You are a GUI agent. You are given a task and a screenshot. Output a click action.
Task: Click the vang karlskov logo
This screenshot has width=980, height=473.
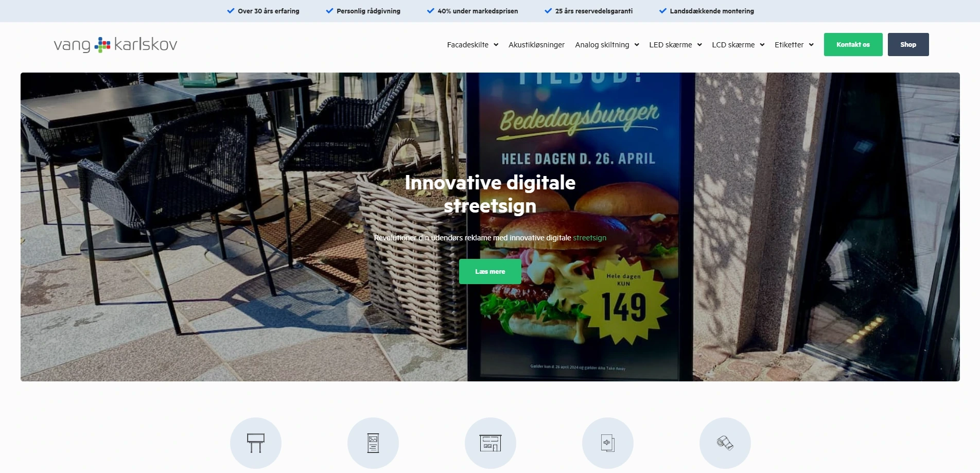tap(115, 45)
